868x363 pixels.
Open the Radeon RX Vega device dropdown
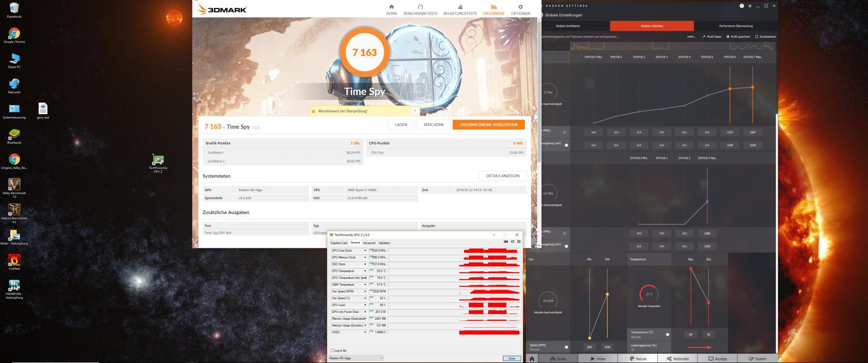tap(356, 358)
